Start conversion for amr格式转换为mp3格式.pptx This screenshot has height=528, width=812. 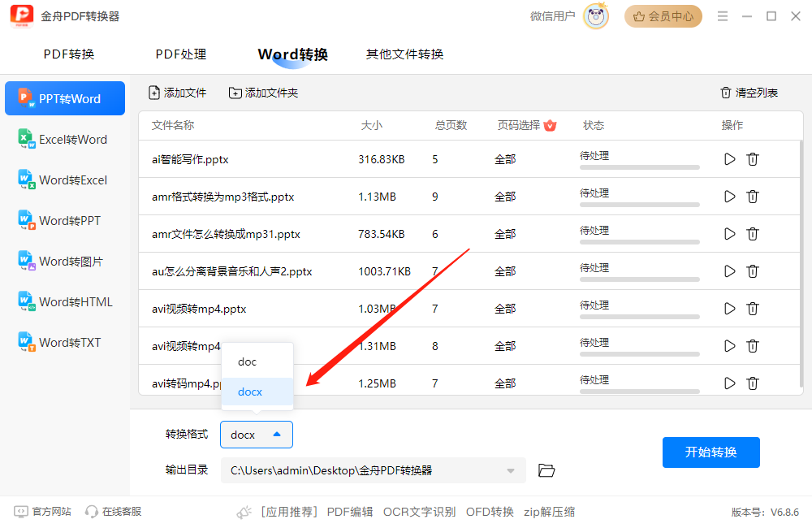(x=730, y=197)
